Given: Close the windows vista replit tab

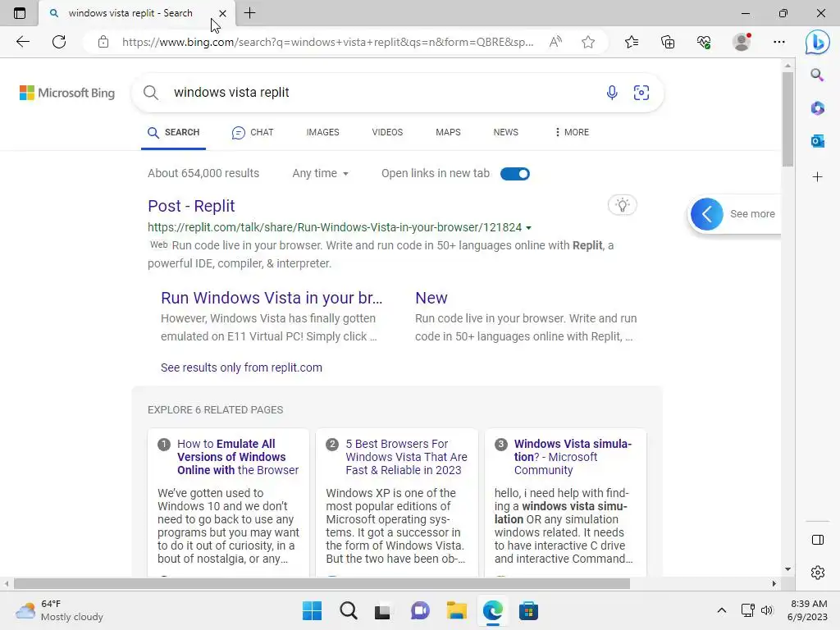Looking at the screenshot, I should tap(223, 13).
